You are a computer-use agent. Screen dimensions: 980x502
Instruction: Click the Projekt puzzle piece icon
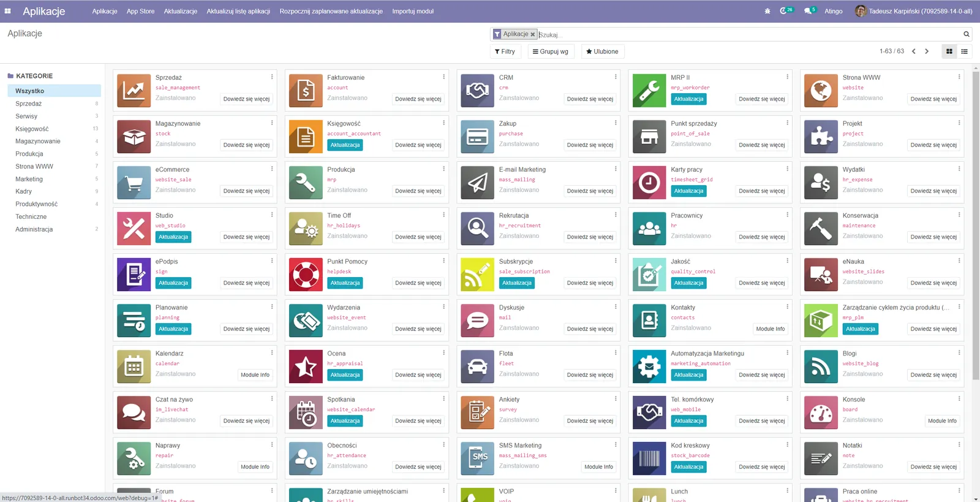(821, 137)
